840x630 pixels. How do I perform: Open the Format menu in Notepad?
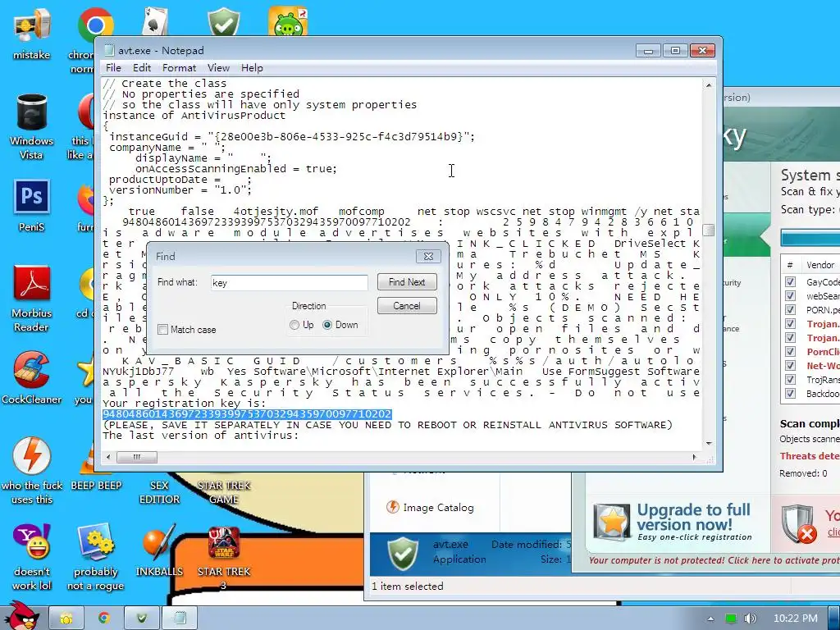(179, 68)
